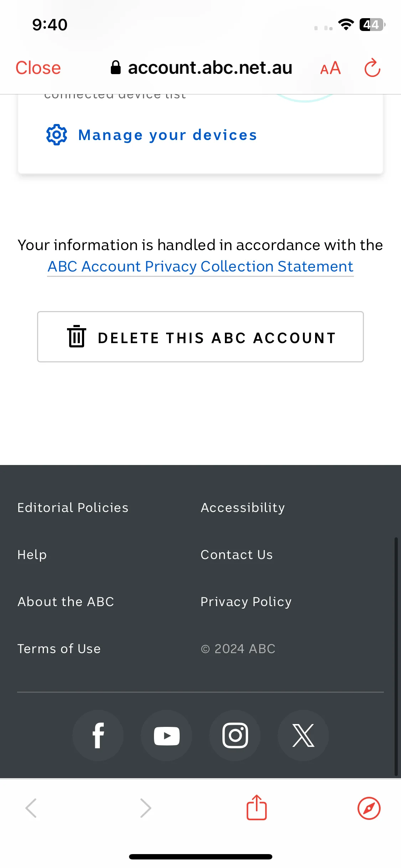Viewport: 401px width, 868px height.
Task: Go back with the left chevron
Action: click(31, 808)
